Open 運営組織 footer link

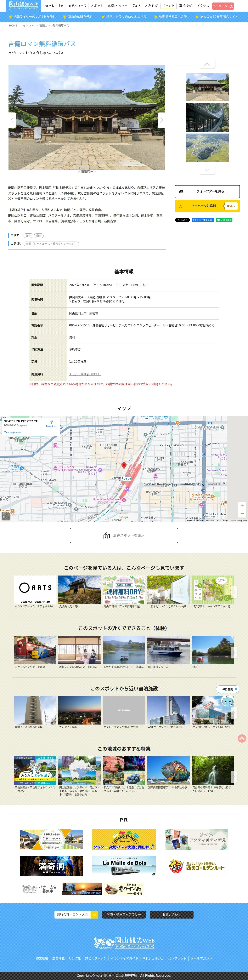pos(42,958)
